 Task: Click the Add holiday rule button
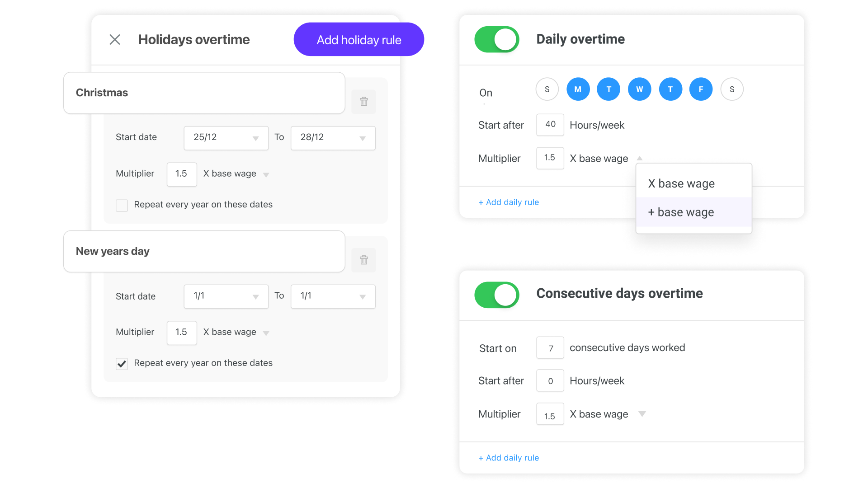(x=359, y=39)
